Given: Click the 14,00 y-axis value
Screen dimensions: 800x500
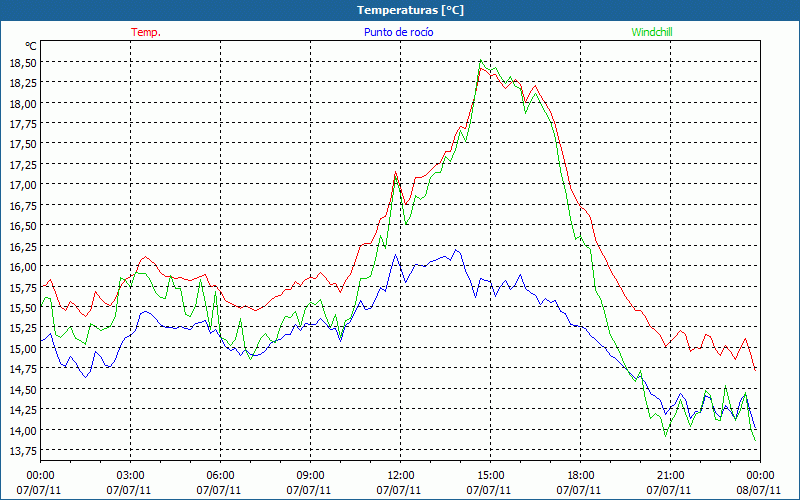Looking at the screenshot, I should 23,430.
